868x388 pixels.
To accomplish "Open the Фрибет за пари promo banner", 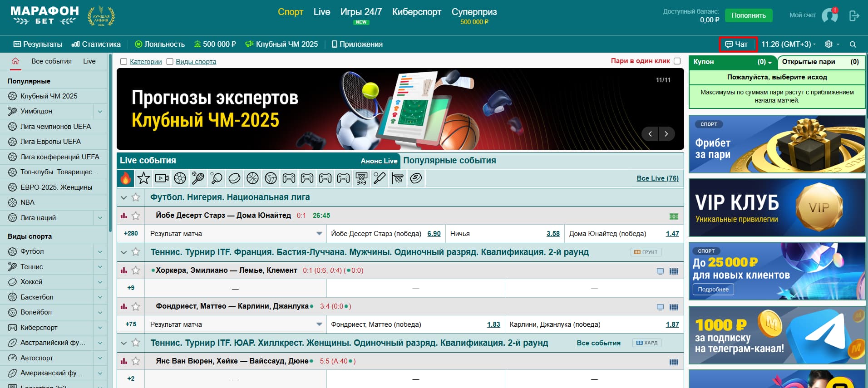I will point(777,144).
